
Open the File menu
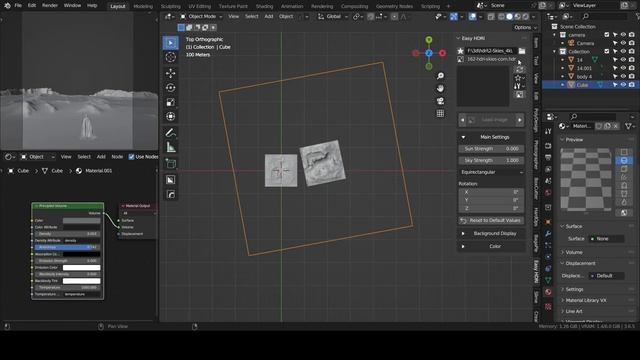point(18,5)
